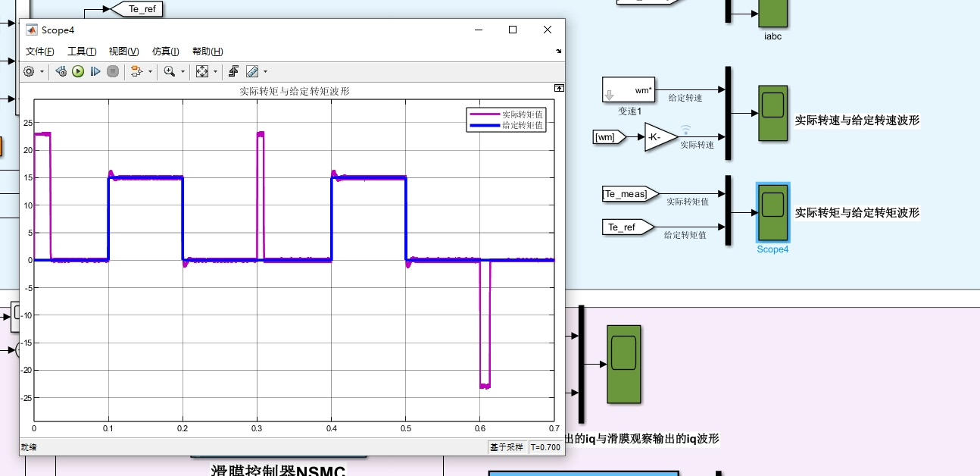Screen dimensions: 980x476
Task: Close the Scope4 window
Action: pos(548,30)
